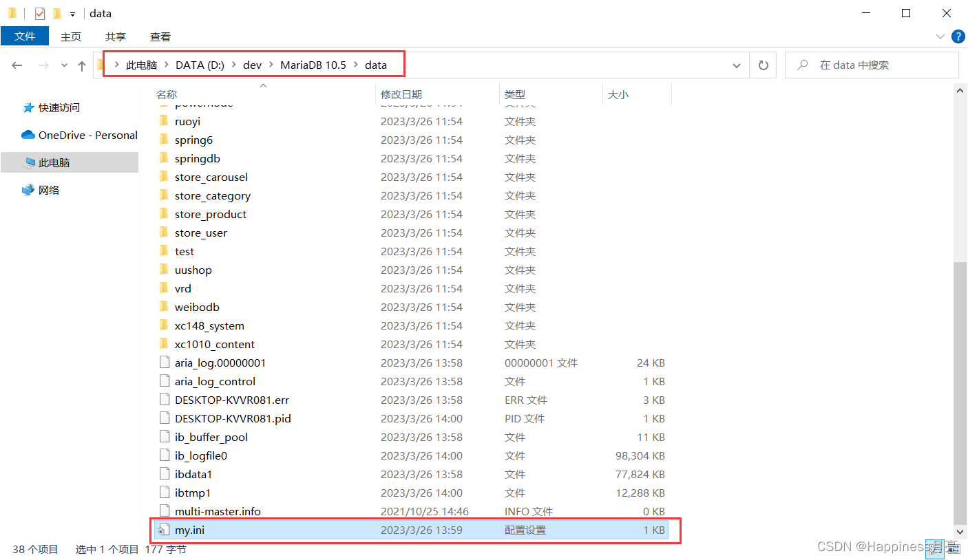Open the address bar history dropdown

(736, 65)
